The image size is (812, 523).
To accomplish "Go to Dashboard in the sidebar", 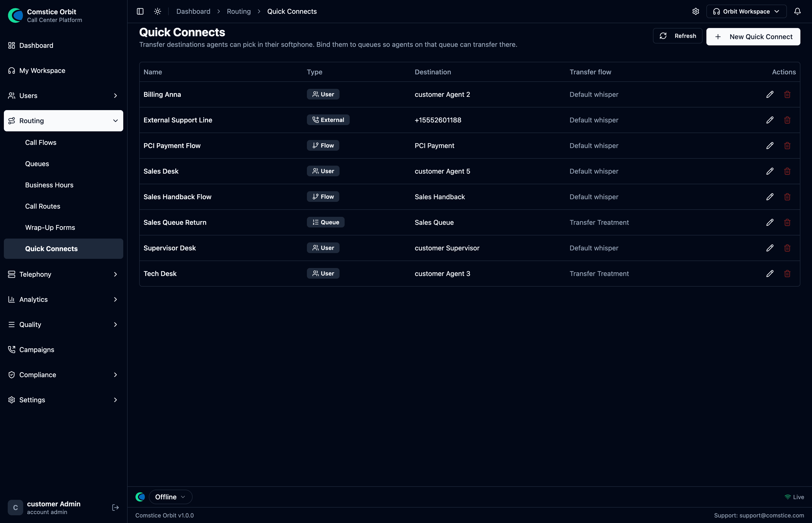I will click(x=64, y=45).
